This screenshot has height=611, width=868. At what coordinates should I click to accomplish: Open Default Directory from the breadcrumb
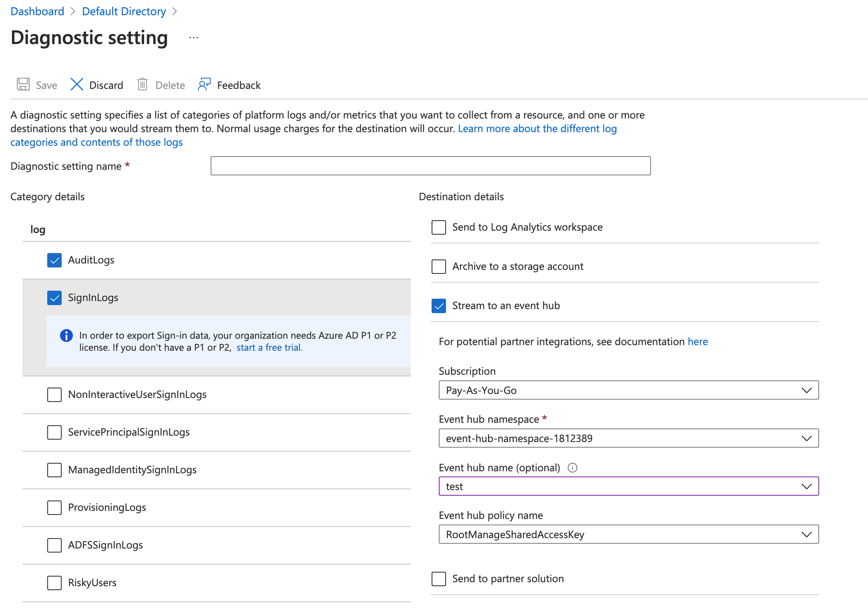[124, 11]
